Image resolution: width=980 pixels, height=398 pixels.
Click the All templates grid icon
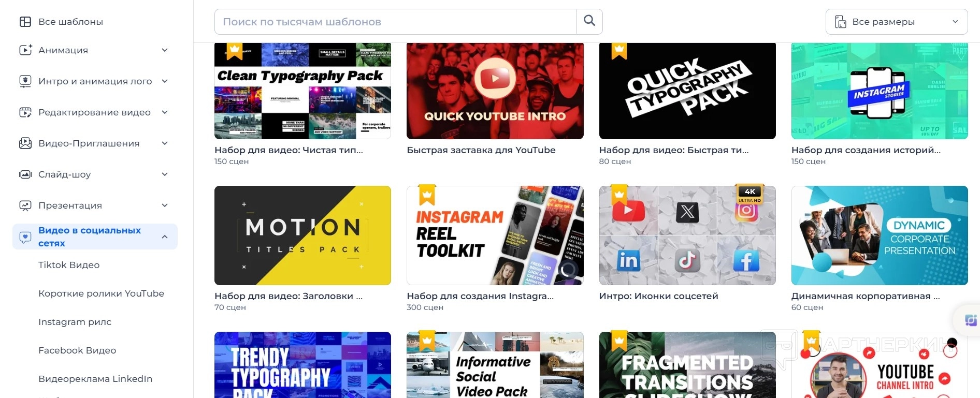[25, 22]
